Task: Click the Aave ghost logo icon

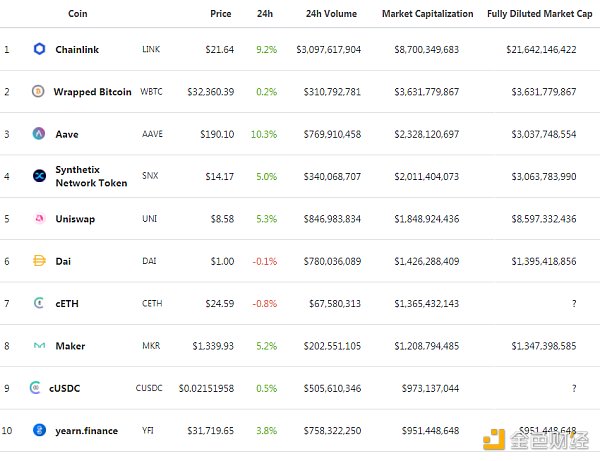Action: [39, 134]
